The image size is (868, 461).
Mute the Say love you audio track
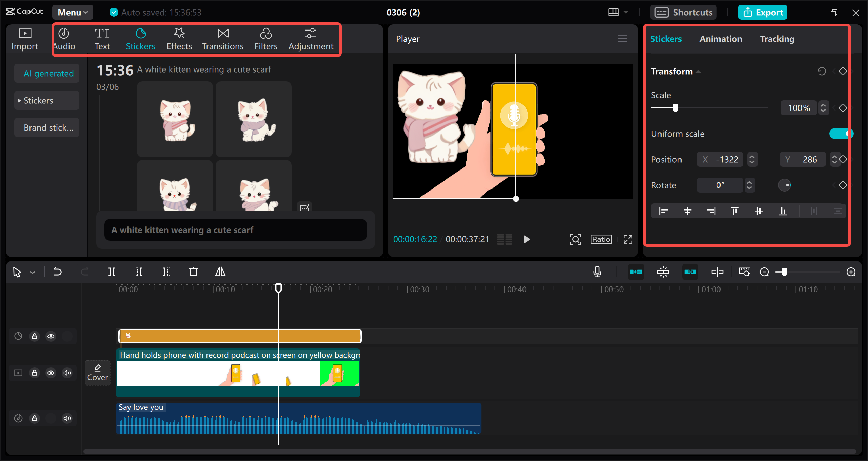67,418
